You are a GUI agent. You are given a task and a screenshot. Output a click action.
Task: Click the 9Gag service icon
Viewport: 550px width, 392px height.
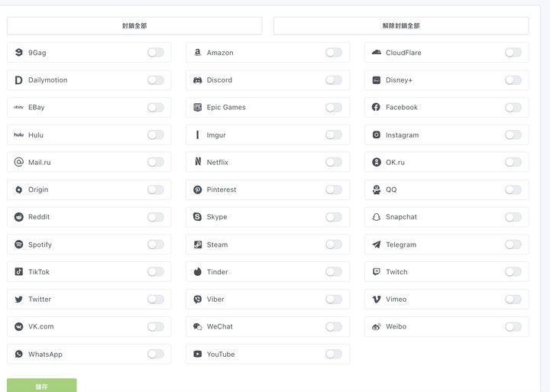pyautogui.click(x=18, y=52)
